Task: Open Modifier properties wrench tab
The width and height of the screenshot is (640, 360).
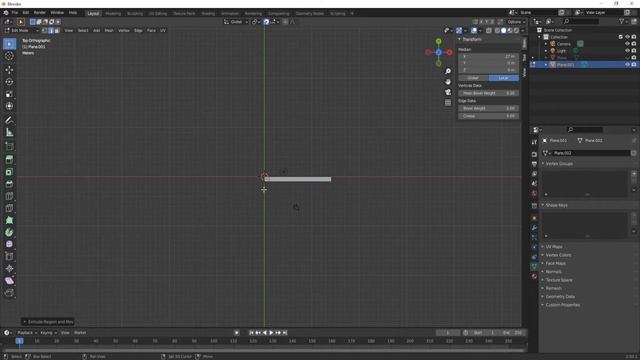Action: point(534,228)
